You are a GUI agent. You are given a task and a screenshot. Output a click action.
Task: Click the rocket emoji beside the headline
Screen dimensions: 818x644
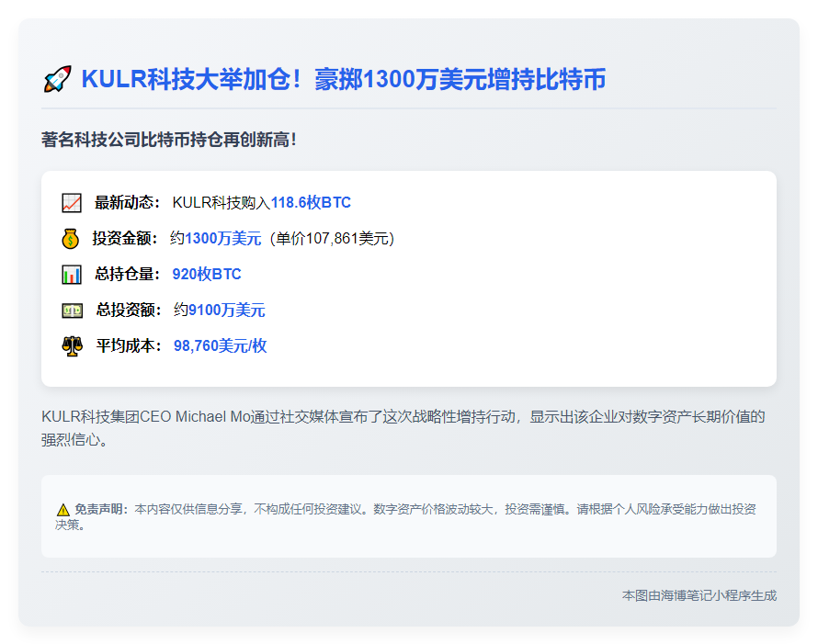[x=57, y=79]
